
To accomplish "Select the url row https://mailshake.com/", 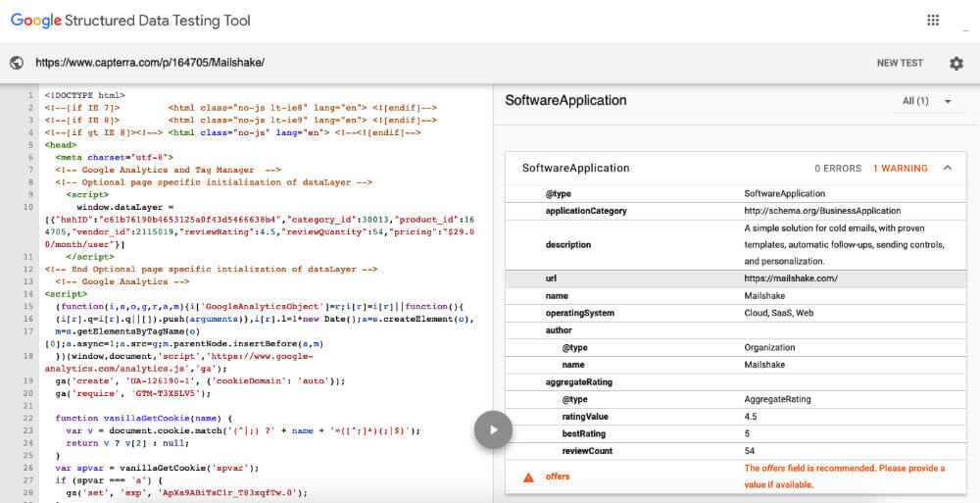I will pos(736,278).
